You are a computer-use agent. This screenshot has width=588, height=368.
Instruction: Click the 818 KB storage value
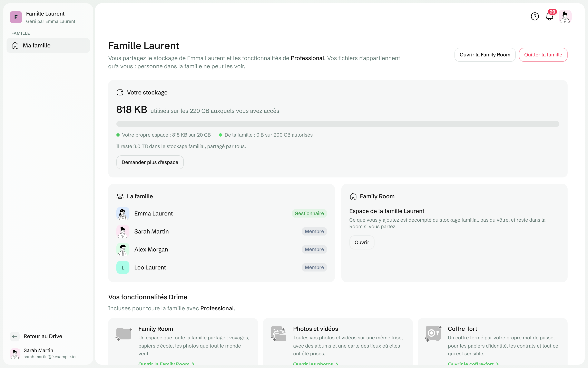(x=131, y=110)
